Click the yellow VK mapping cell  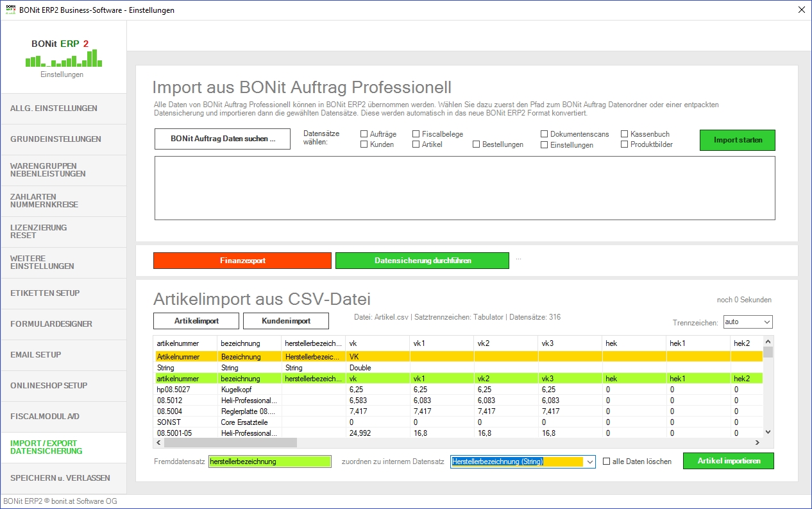(378, 356)
